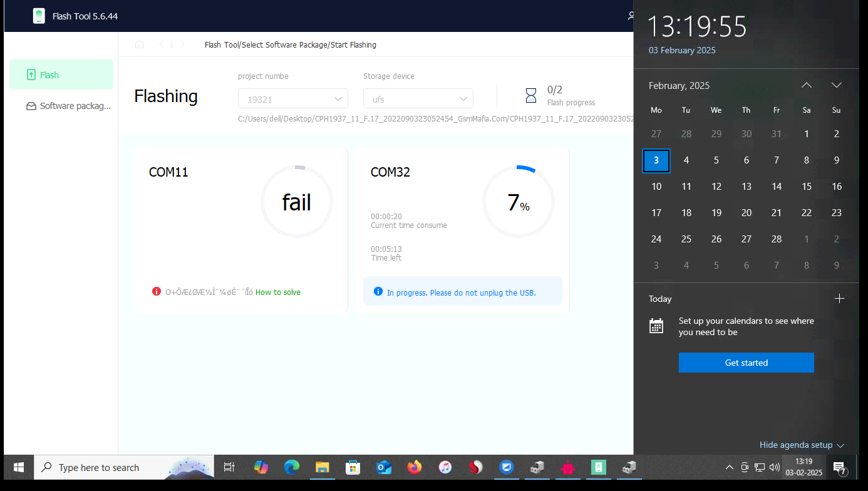Screen dimensions: 868x491
Task: Click the COM32 7% progress ring
Action: [x=518, y=202]
